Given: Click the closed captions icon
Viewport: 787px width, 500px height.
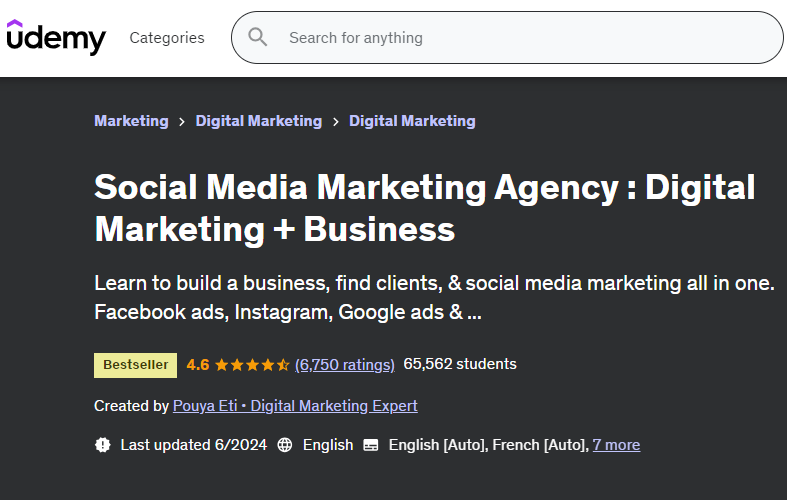Looking at the screenshot, I should (x=371, y=445).
